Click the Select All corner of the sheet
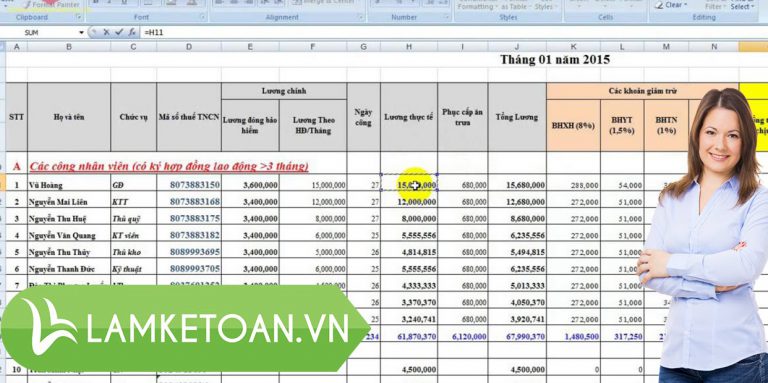 pyautogui.click(x=2, y=47)
